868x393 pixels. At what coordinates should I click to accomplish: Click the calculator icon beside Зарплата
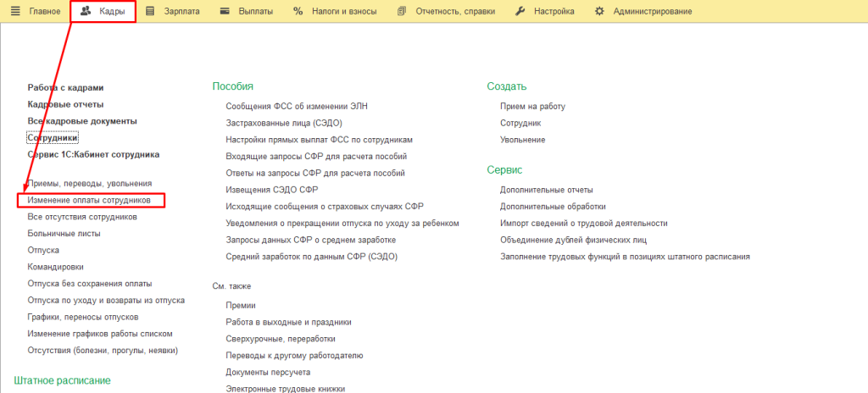coord(150,11)
